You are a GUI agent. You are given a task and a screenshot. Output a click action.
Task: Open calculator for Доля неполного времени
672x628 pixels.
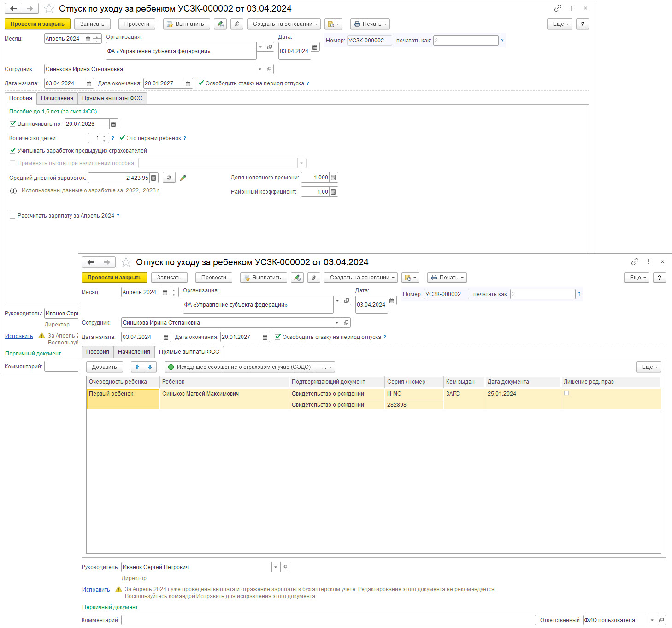(334, 178)
